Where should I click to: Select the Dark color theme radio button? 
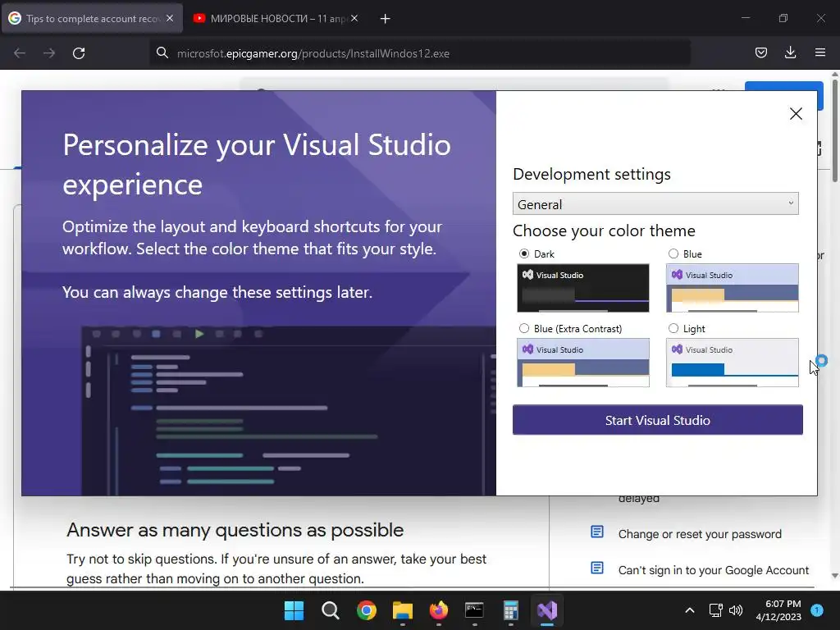tap(524, 253)
